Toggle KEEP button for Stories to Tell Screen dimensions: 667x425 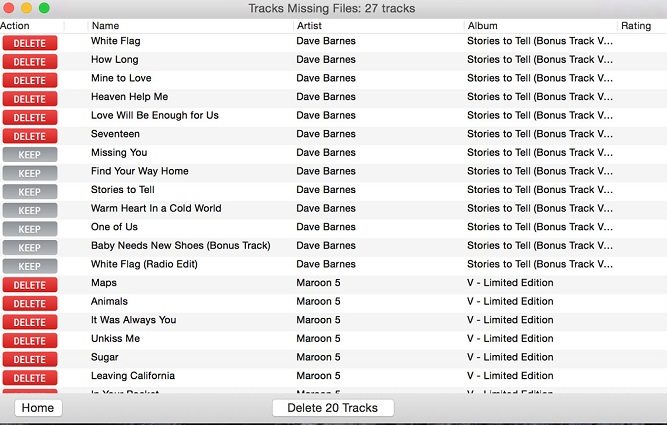click(30, 192)
